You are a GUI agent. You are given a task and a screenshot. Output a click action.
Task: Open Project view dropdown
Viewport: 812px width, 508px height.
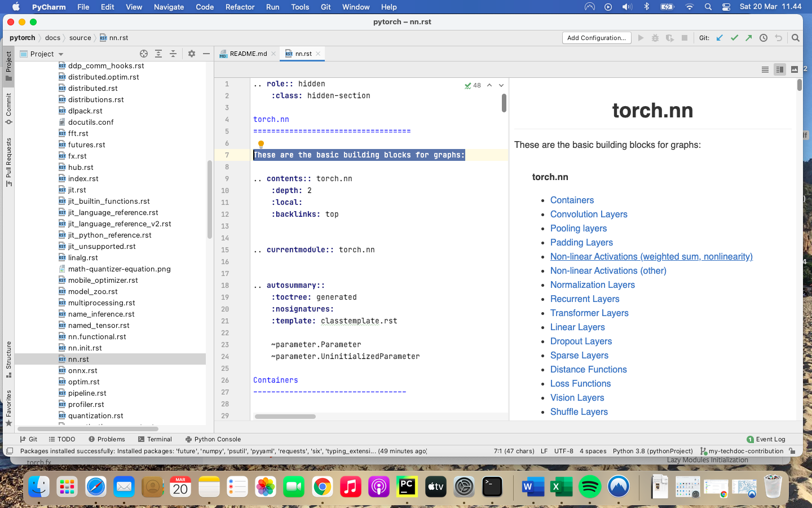tap(42, 54)
